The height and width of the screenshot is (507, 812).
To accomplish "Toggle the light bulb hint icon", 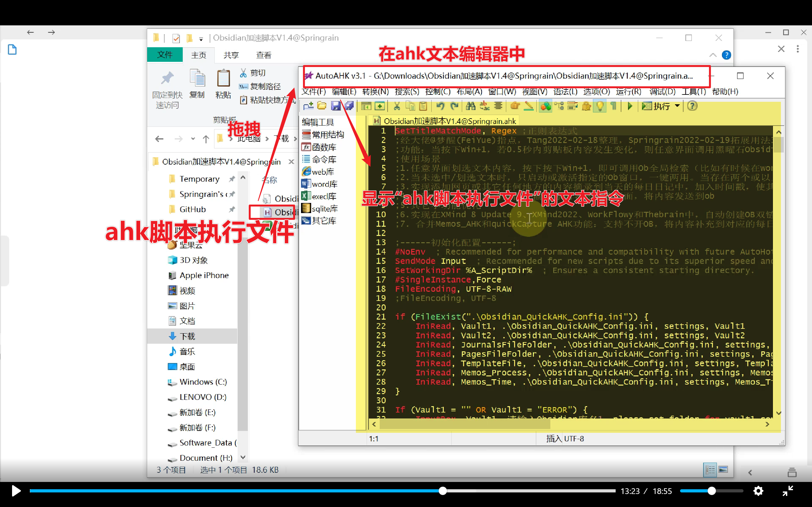I will point(600,106).
